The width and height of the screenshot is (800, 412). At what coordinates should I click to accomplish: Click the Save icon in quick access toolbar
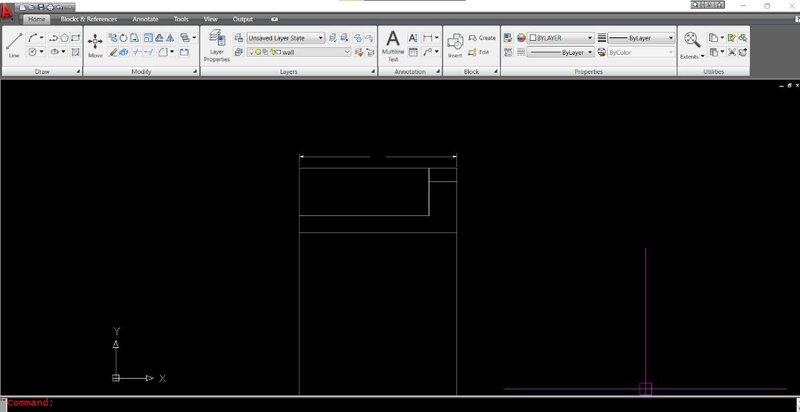tap(41, 7)
